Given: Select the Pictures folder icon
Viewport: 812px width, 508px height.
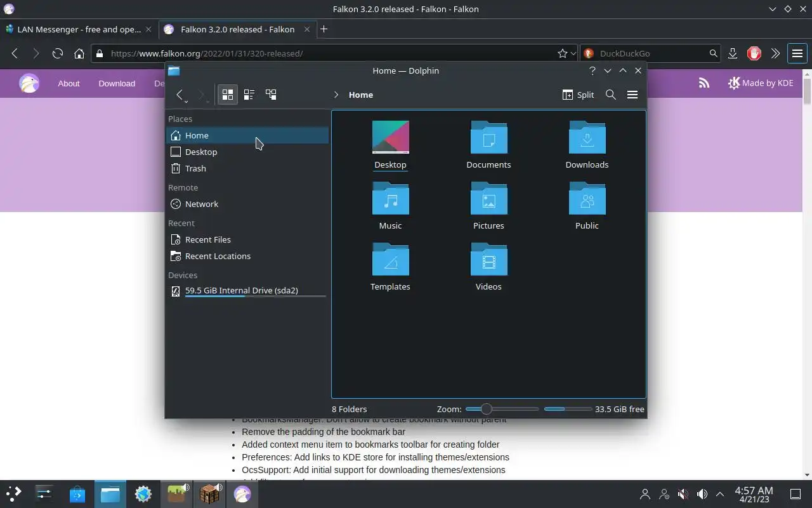Looking at the screenshot, I should 488,198.
